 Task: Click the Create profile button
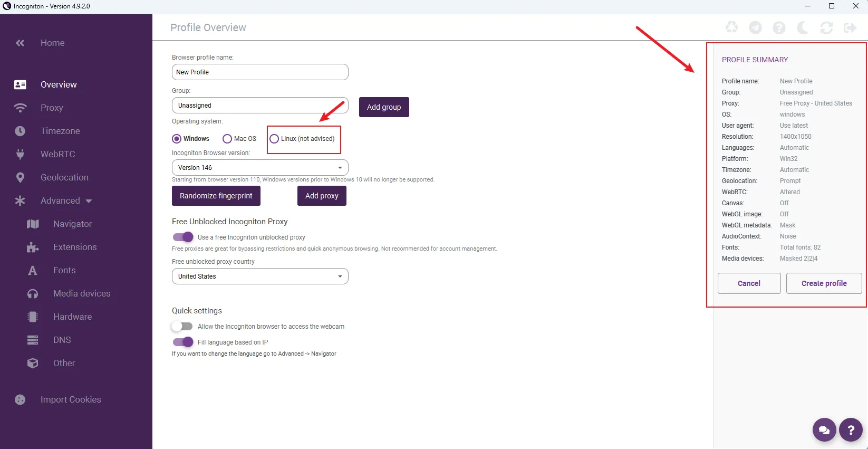click(824, 283)
